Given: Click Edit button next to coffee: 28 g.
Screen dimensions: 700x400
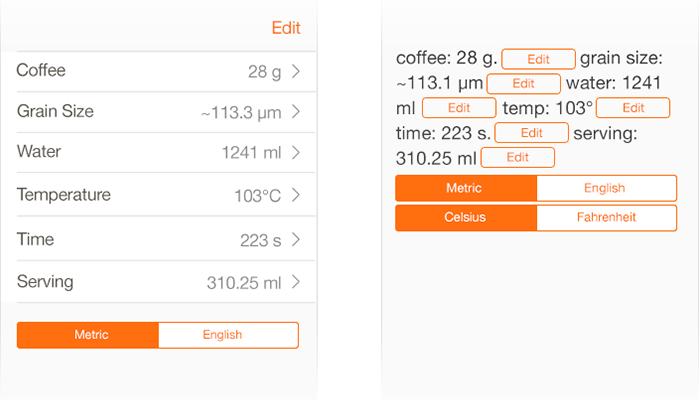Looking at the screenshot, I should 538,58.
